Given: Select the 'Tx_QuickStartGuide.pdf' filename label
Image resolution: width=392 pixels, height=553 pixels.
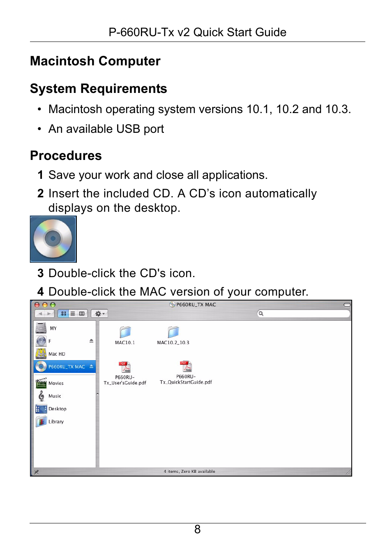Looking at the screenshot, I should tap(186, 382).
